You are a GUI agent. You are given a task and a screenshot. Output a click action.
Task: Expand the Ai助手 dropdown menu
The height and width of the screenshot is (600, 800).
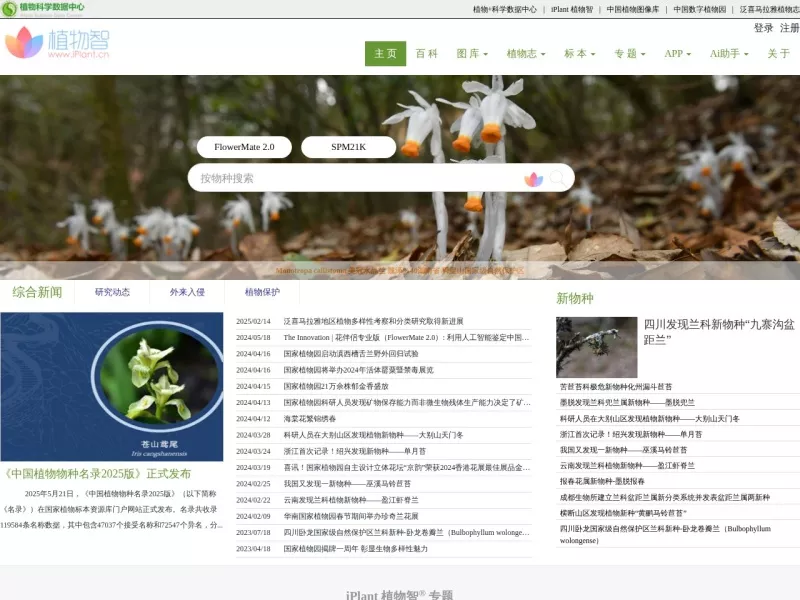pos(729,54)
